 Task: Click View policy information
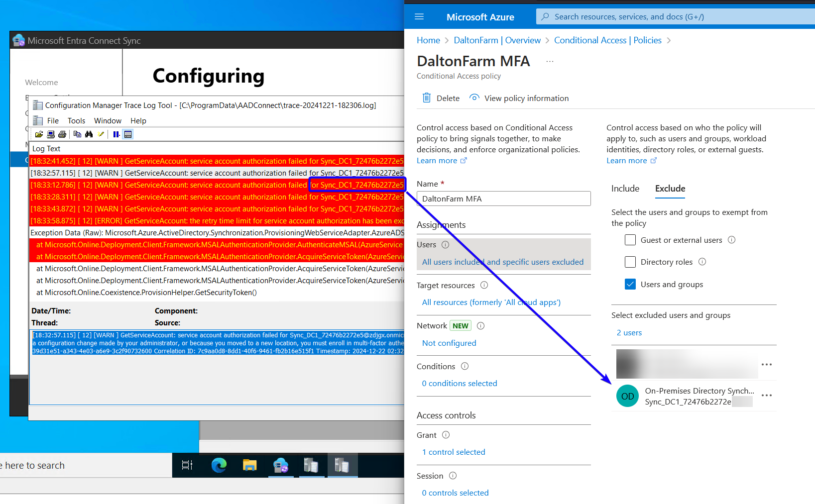coord(526,98)
